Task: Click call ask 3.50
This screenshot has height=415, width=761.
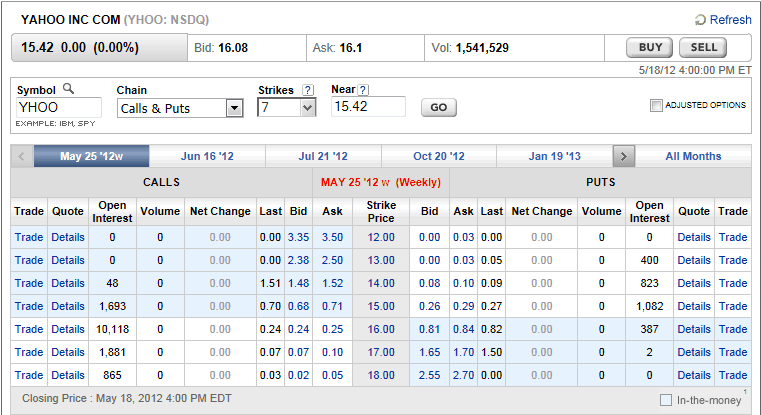Action: [332, 237]
